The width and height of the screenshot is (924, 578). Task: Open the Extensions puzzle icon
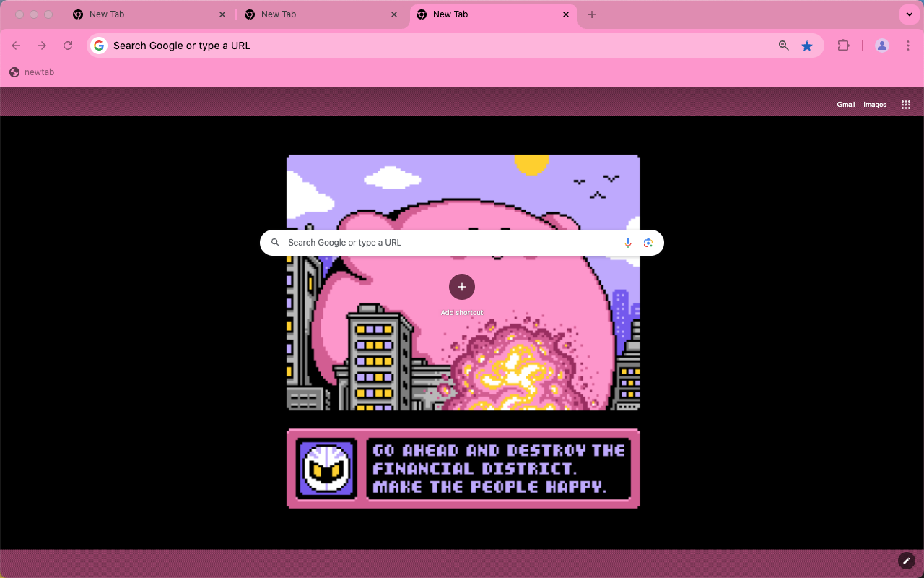pos(843,46)
